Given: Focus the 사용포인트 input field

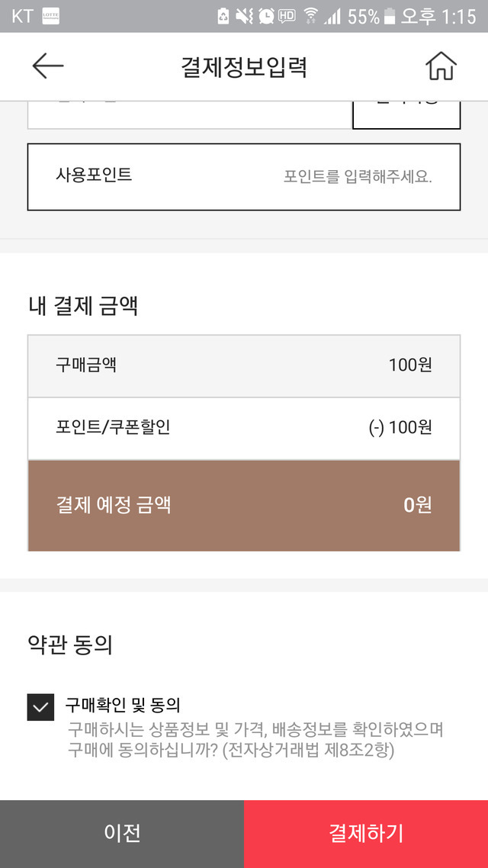Looking at the screenshot, I should [x=244, y=177].
